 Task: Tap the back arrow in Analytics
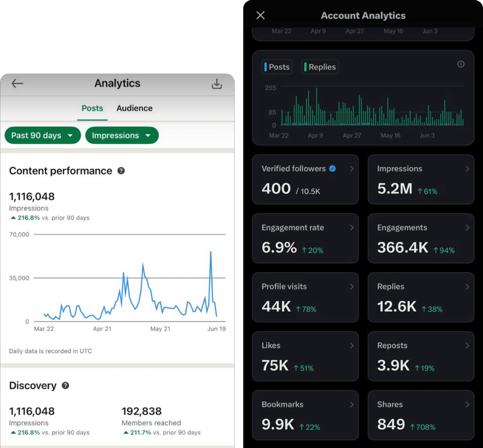(x=18, y=84)
